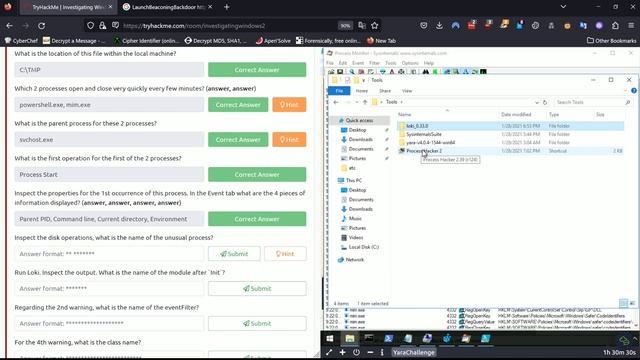This screenshot has height=360, width=640.
Task: Open quick access toolbar dropdown arrow
Action: pos(363,80)
